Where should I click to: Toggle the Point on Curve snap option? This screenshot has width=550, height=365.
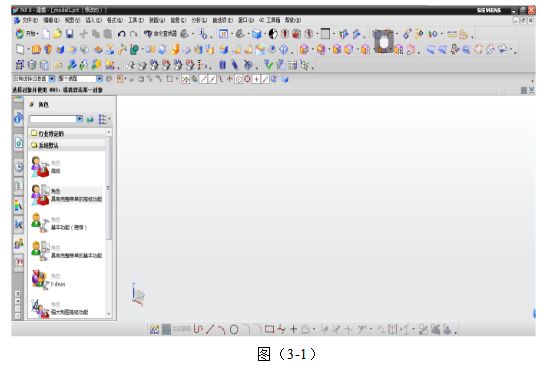(266, 79)
